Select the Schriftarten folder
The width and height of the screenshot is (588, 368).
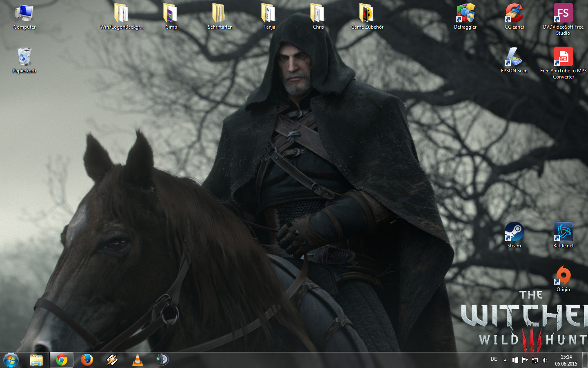[x=220, y=13]
